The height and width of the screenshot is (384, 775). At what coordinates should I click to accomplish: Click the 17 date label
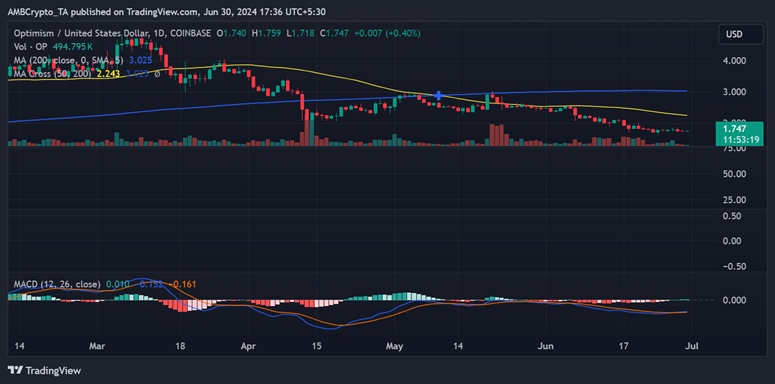point(624,346)
